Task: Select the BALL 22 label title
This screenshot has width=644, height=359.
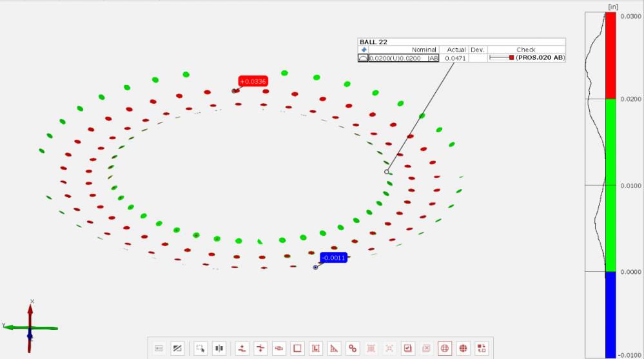Action: pos(373,42)
